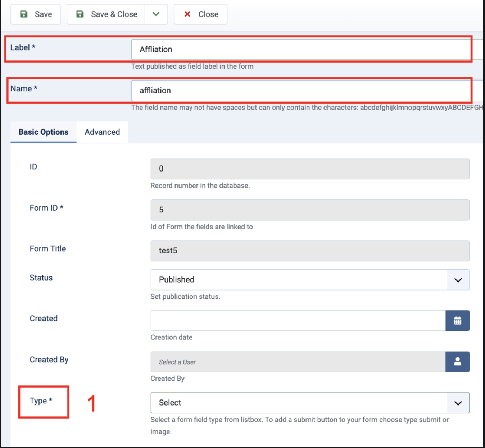Click the Name * field caption
This screenshot has height=448, width=485.
click(24, 88)
